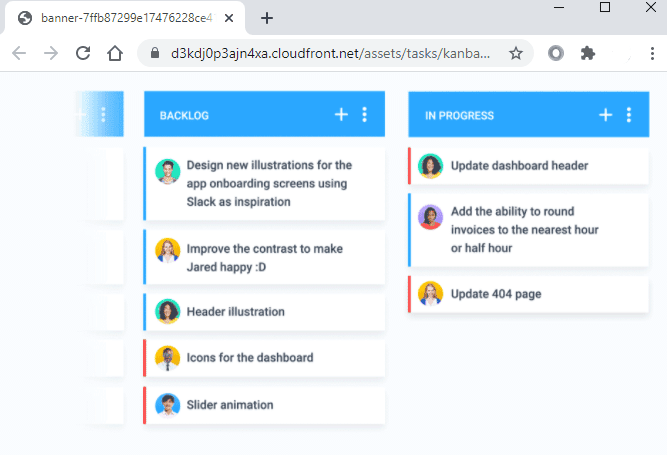Switch to the banner-7ffb87299e tab
Screen dimensions: 667x455
click(125, 18)
